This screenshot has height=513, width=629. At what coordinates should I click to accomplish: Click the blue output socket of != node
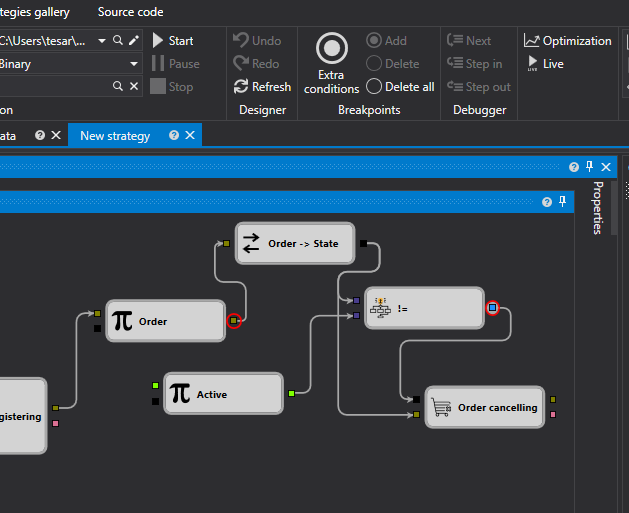[x=492, y=308]
